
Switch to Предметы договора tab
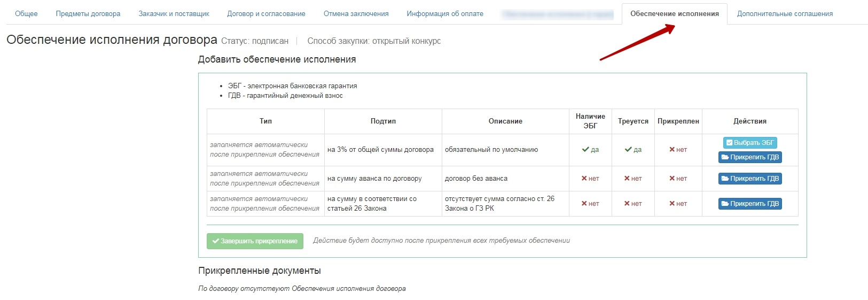point(88,14)
